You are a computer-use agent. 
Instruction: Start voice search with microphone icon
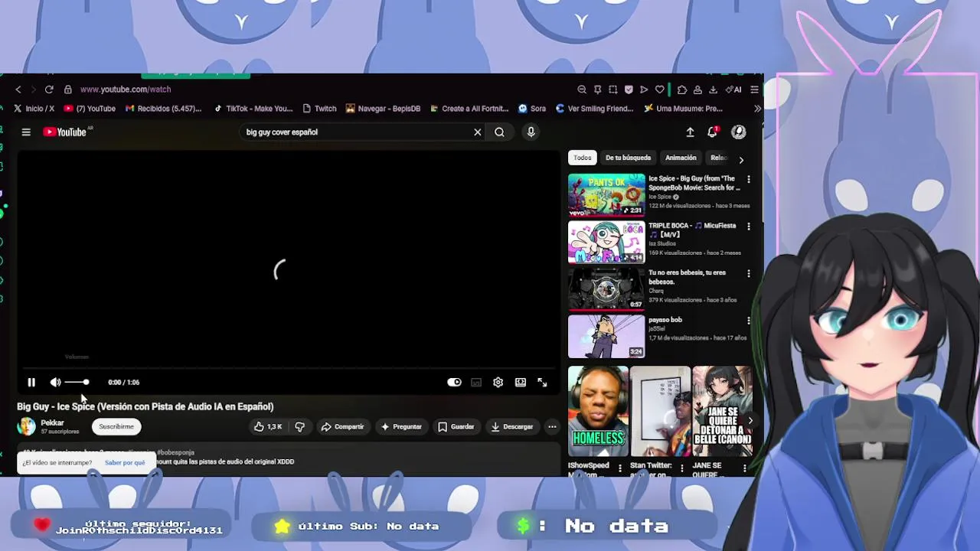click(531, 132)
